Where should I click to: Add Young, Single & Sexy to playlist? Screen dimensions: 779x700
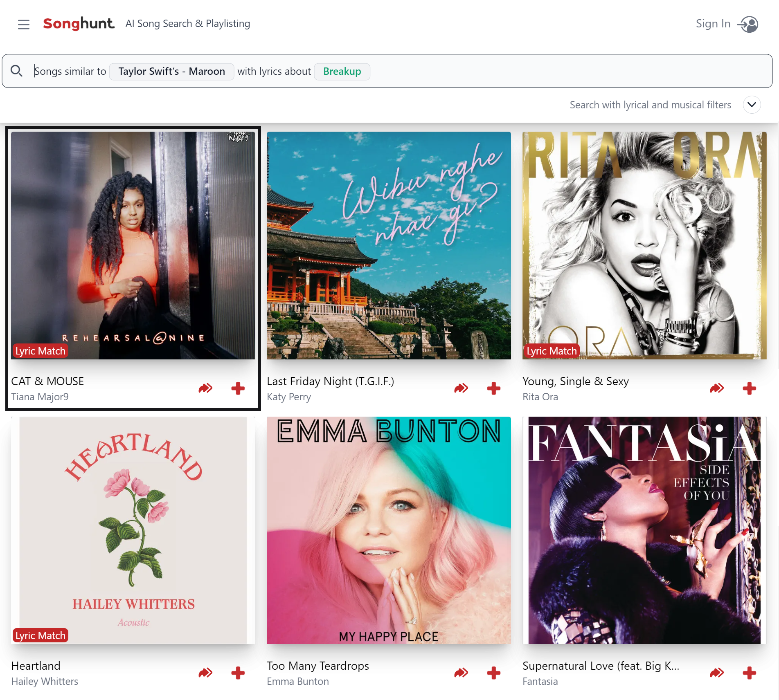pos(749,388)
